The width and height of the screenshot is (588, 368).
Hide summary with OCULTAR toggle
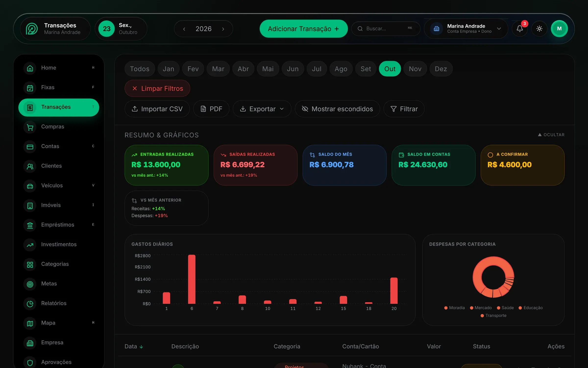(551, 135)
